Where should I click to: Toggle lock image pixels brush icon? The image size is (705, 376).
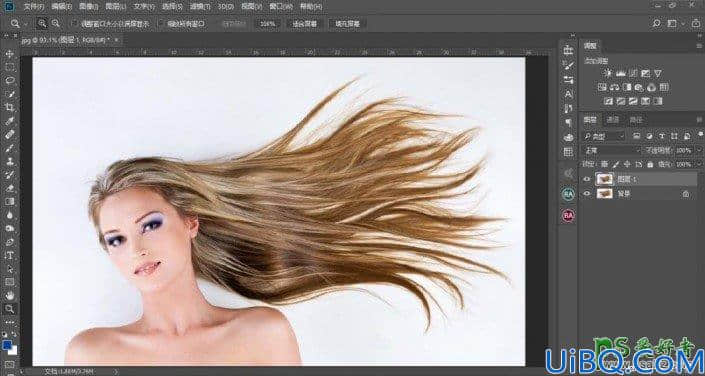(616, 164)
